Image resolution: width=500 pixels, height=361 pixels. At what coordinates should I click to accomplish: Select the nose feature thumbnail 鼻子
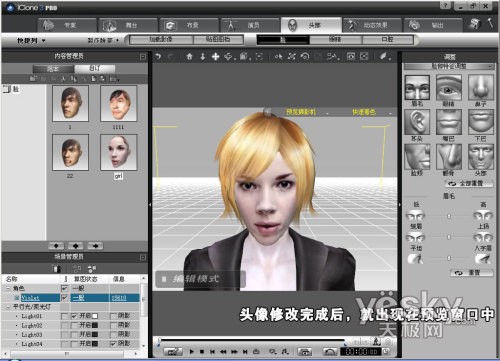pyautogui.click(x=480, y=87)
